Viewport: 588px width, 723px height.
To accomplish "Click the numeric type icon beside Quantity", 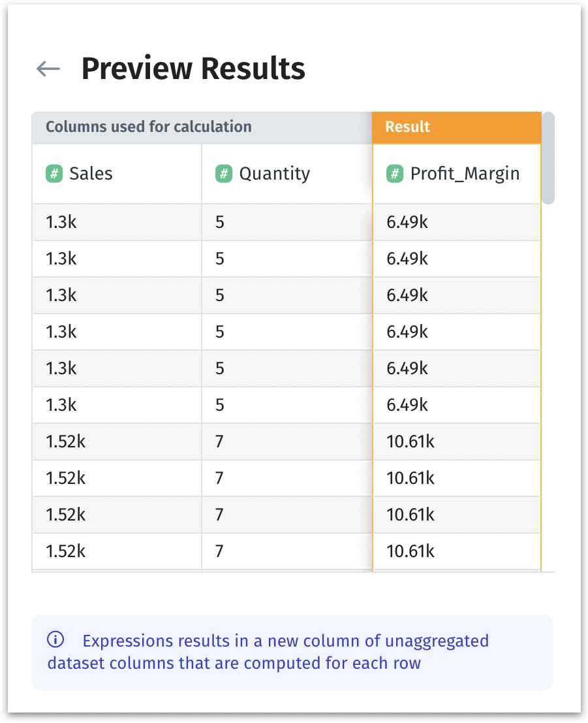I will [x=223, y=174].
